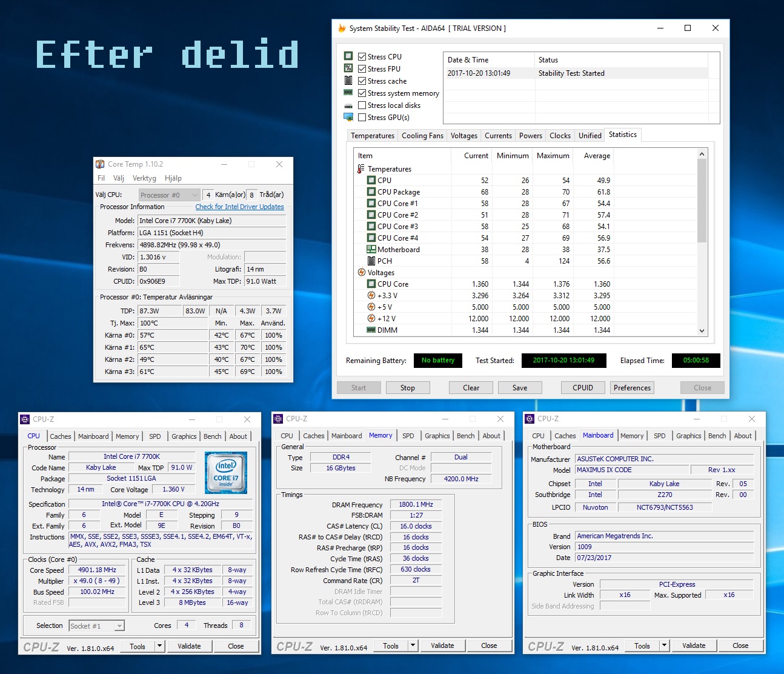Click the monitor icon beside Stress GPU(s)
Screen dimensions: 784x674
click(x=348, y=117)
